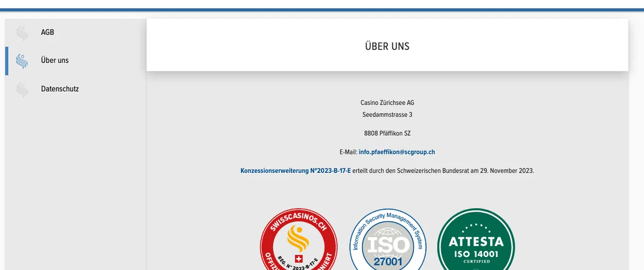Click the swirl icon beside Datenschutz
644x270 pixels.
[22, 89]
